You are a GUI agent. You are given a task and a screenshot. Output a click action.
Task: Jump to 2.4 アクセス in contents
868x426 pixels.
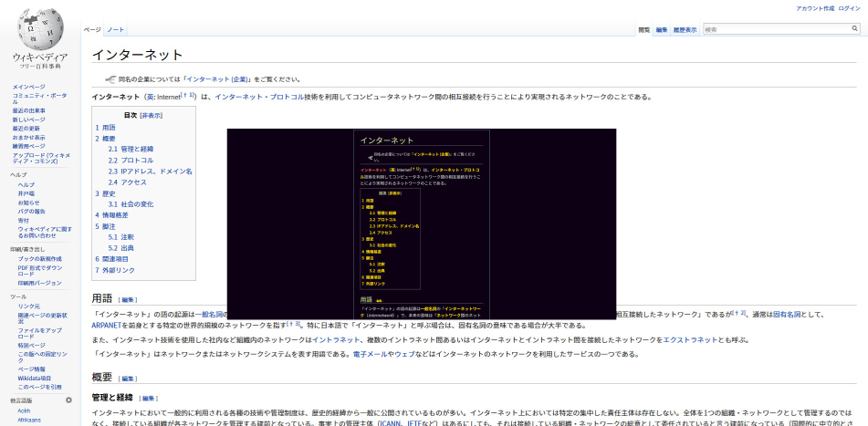pos(127,182)
